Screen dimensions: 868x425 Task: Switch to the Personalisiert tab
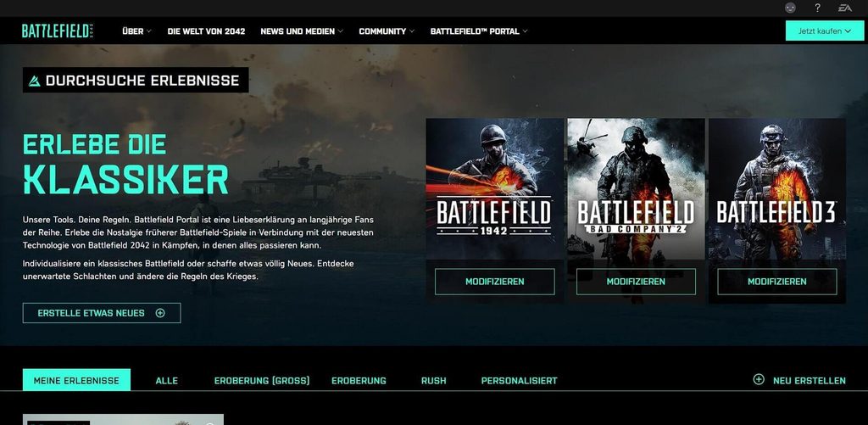[x=520, y=381]
